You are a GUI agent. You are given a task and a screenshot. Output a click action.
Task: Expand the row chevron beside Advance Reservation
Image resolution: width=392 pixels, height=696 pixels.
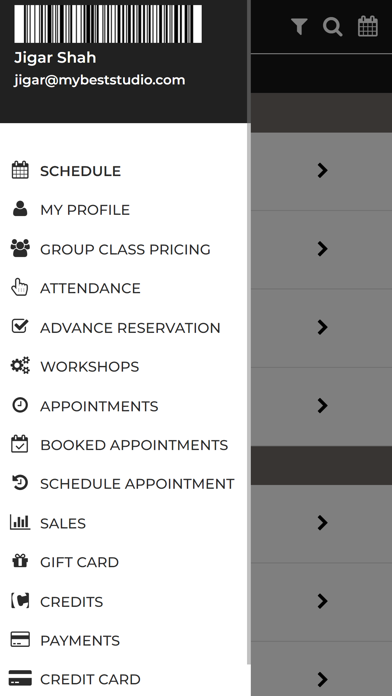click(323, 327)
